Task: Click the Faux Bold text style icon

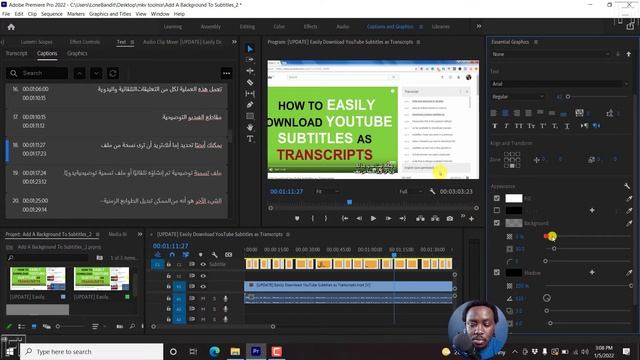Action: [x=495, y=126]
